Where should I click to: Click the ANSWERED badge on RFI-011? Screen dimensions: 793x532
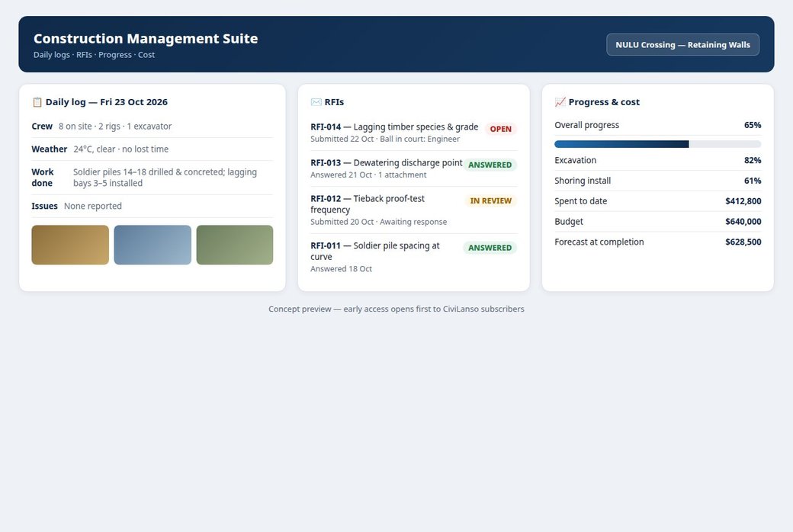coord(490,248)
